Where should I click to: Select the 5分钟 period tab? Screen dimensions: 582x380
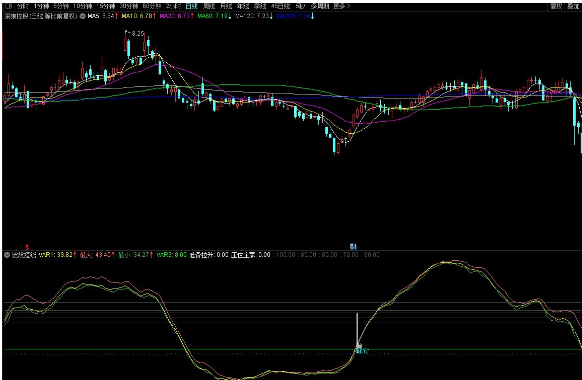pyautogui.click(x=61, y=6)
